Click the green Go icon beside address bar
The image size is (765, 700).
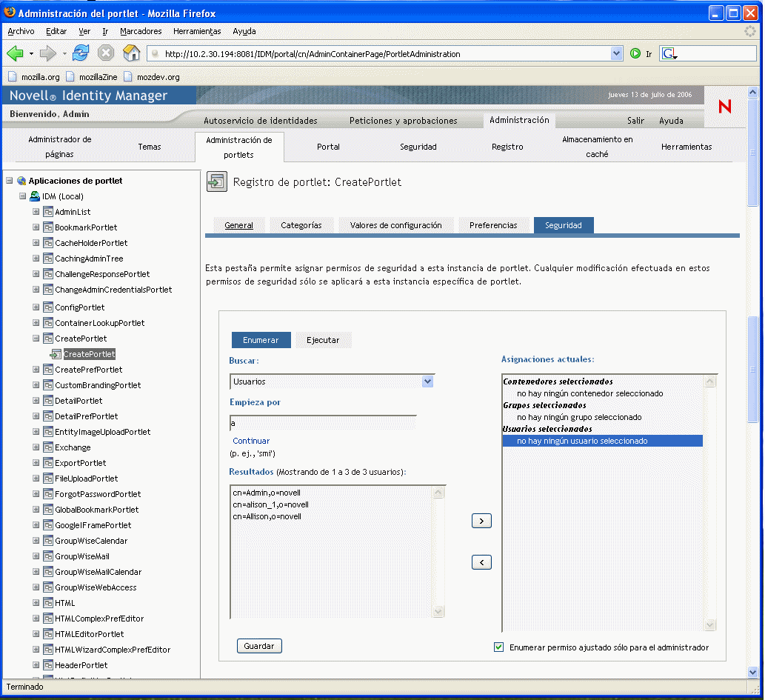tap(635, 54)
